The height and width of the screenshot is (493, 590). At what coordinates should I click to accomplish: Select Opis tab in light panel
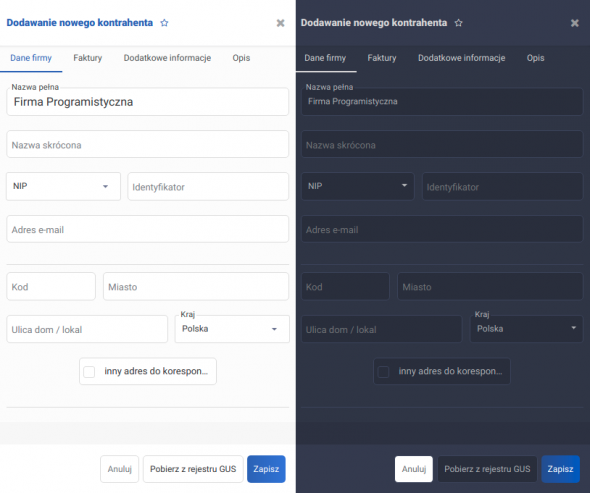tap(241, 58)
